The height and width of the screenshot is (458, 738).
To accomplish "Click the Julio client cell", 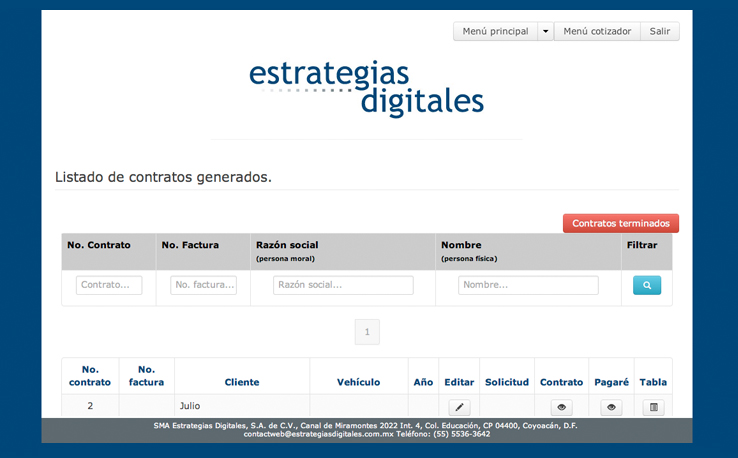I will (242, 406).
